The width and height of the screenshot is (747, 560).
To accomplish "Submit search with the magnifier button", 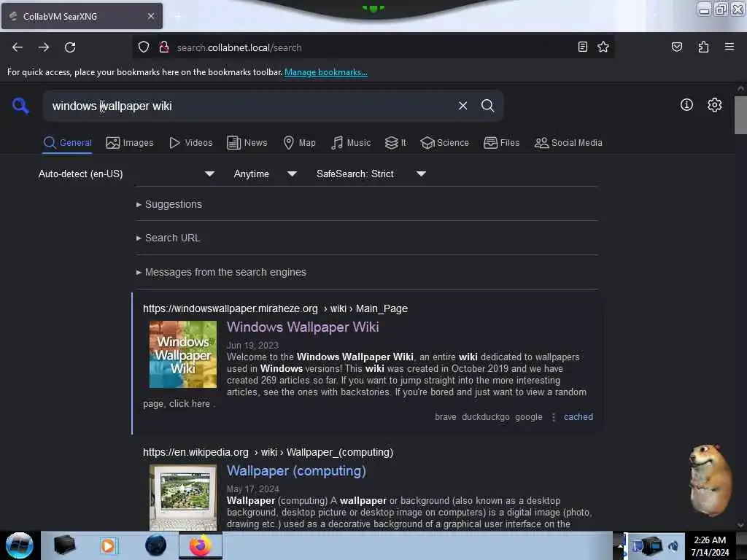I will click(487, 106).
